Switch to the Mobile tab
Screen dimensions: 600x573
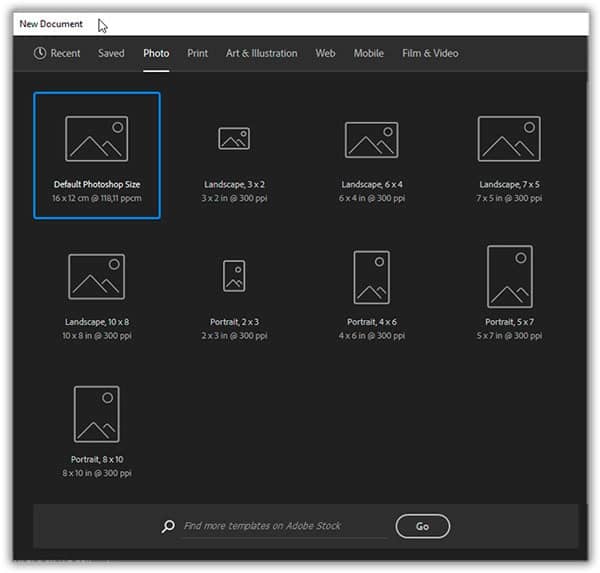(x=368, y=53)
